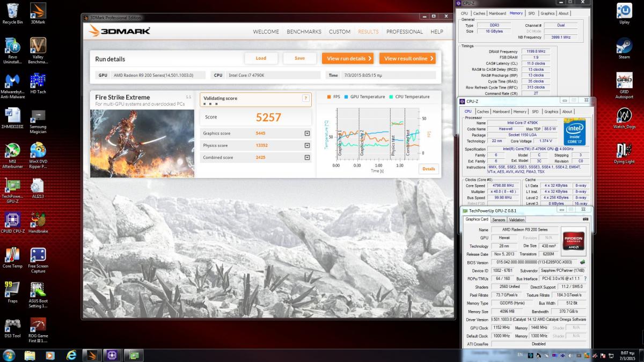Expand the Combined score details arrow
Viewport: 644px width, 362px height.
(x=307, y=158)
